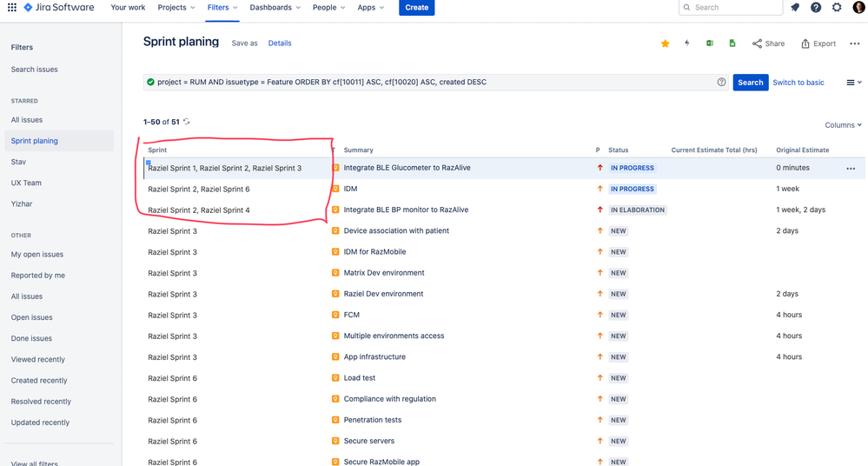Click the top Search input field
868x466 pixels.
pyautogui.click(x=731, y=7)
